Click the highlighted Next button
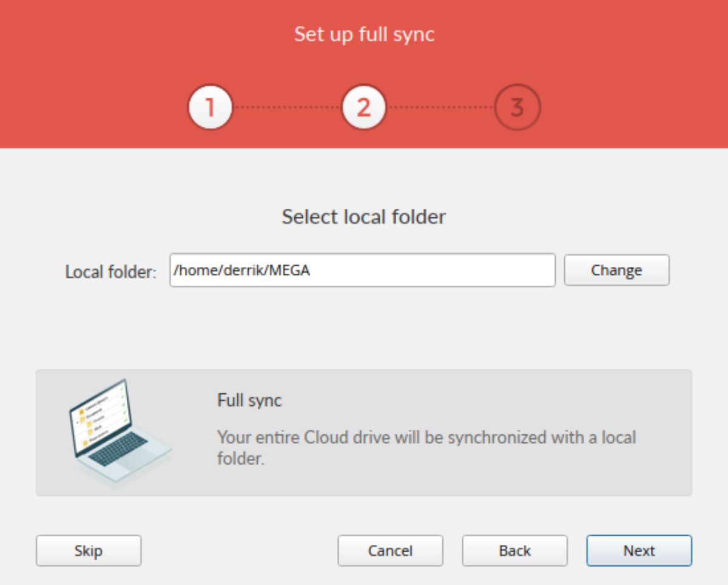This screenshot has height=585, width=728. [x=639, y=551]
